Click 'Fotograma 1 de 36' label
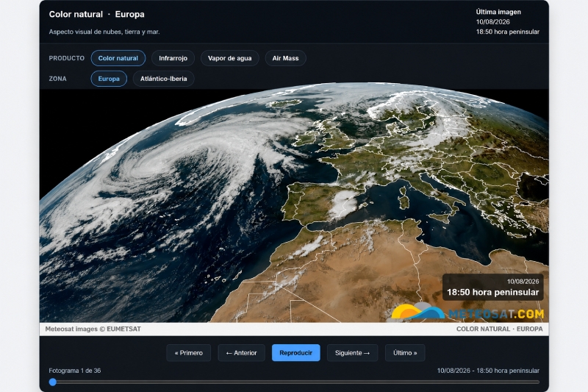The height and width of the screenshot is (392, 588). point(75,371)
